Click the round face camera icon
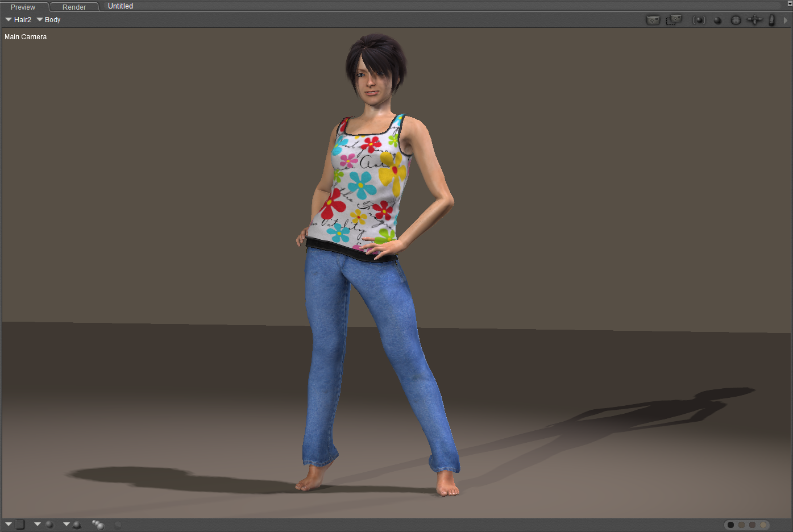793x532 pixels. tap(736, 20)
